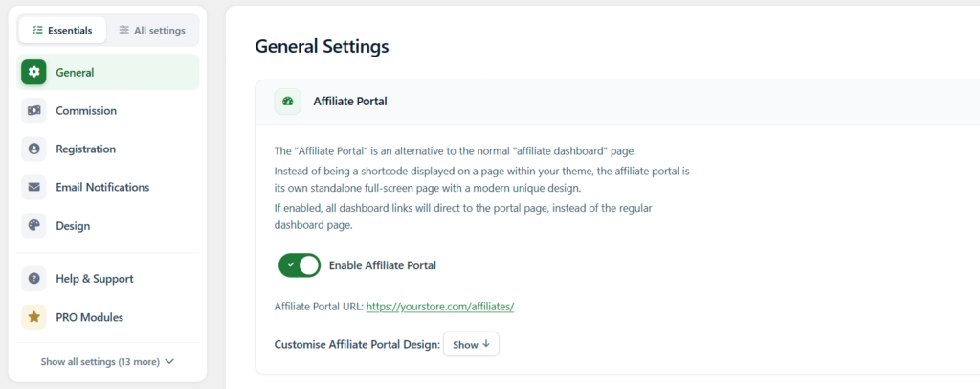Click the General gear icon
980x389 pixels.
[33, 72]
